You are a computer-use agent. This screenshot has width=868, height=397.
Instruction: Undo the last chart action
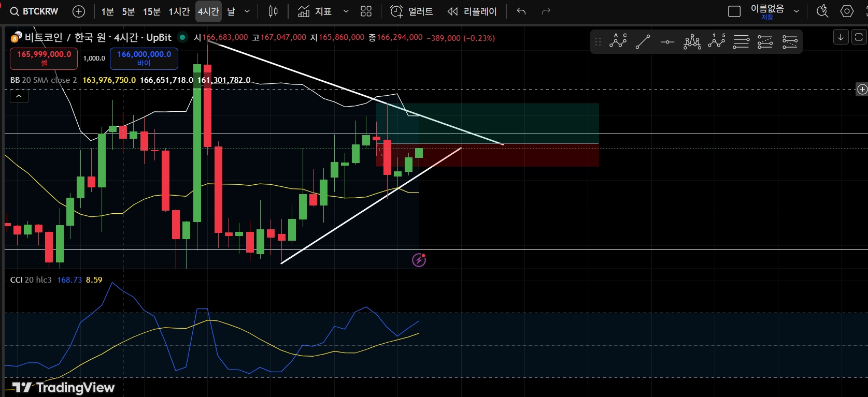pyautogui.click(x=521, y=11)
